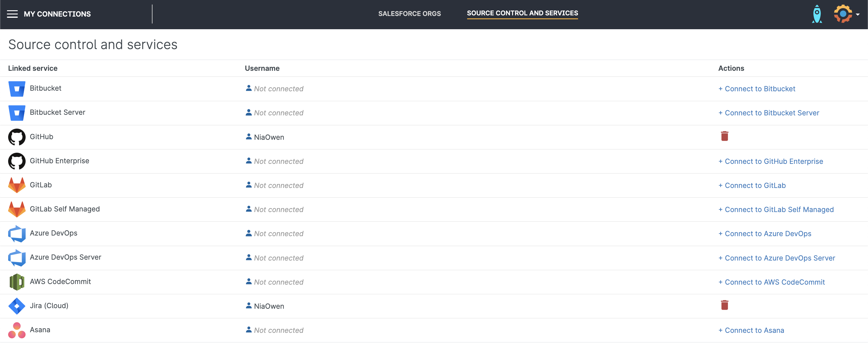
Task: Click the GitHub logo icon
Action: point(17,137)
